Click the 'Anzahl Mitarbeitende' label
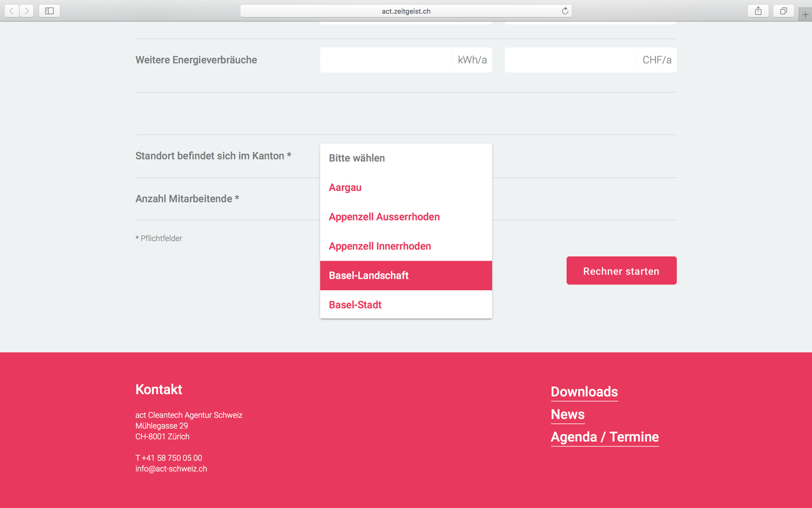Screen dimensions: 812x508 point(187,199)
